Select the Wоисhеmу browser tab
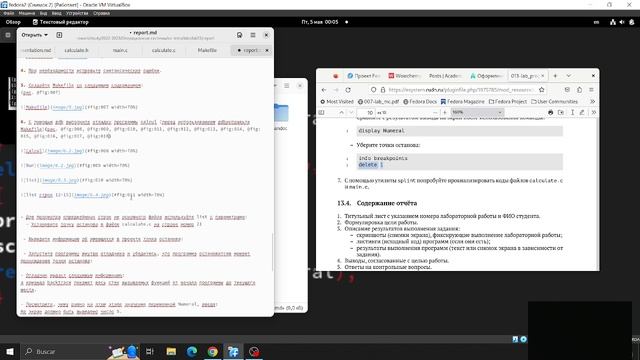640x360 pixels. tap(404, 76)
